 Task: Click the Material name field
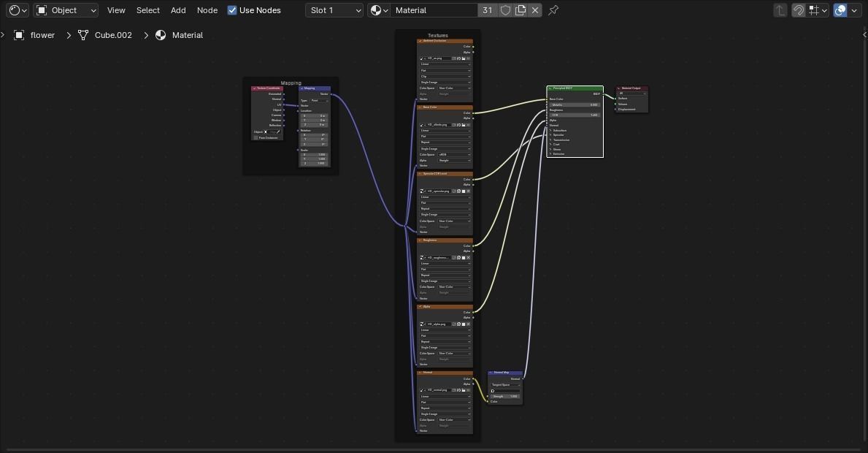434,10
